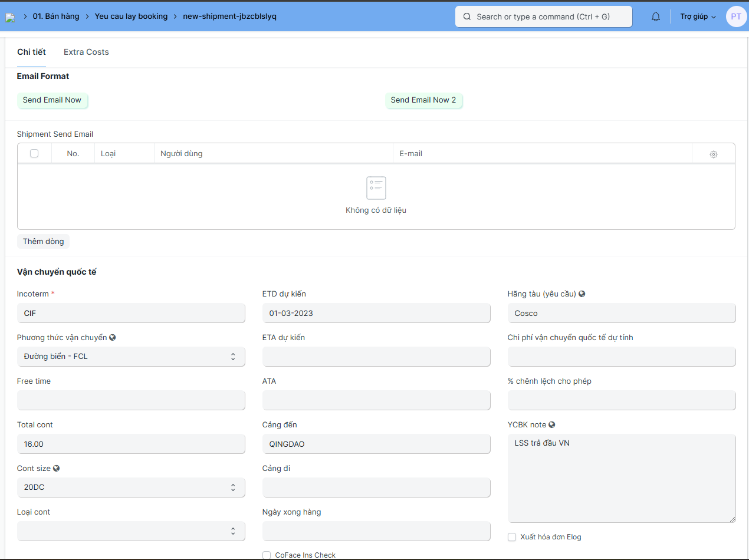Viewport: 749px width, 560px height.
Task: Click globe icon next to Cont size
Action: 57,468
